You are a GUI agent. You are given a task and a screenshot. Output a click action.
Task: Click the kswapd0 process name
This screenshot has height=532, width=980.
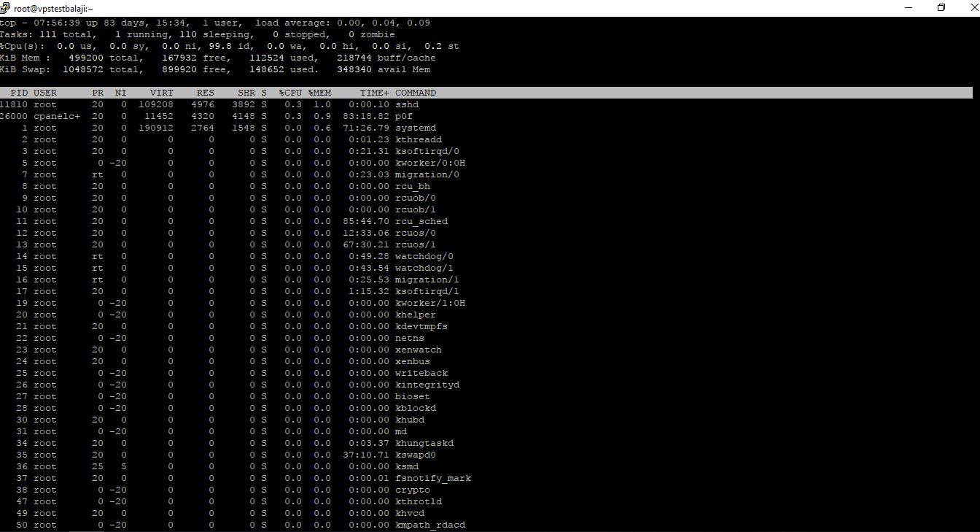click(x=416, y=455)
